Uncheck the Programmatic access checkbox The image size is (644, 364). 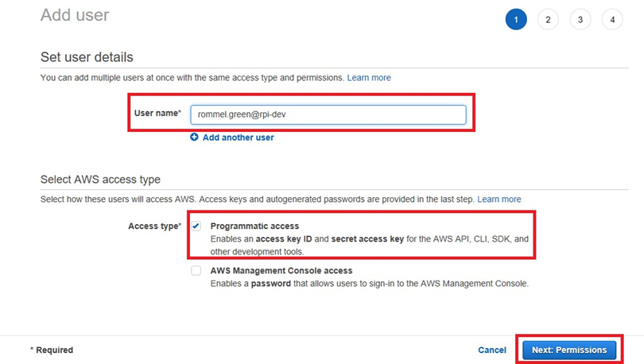coord(196,227)
